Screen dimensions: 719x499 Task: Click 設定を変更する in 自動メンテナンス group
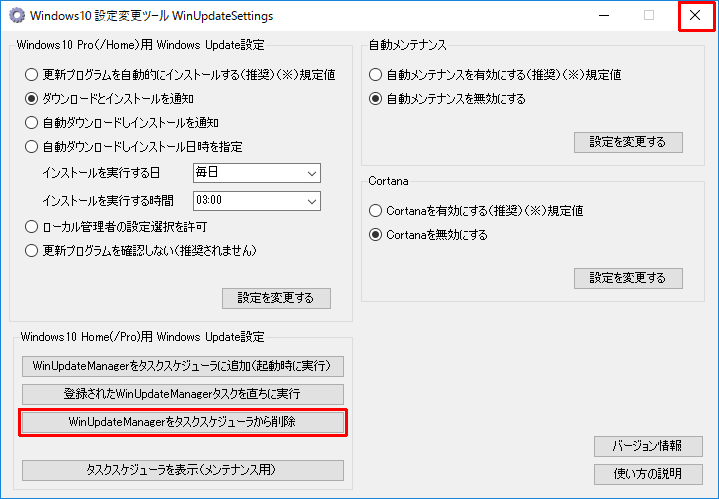[628, 142]
